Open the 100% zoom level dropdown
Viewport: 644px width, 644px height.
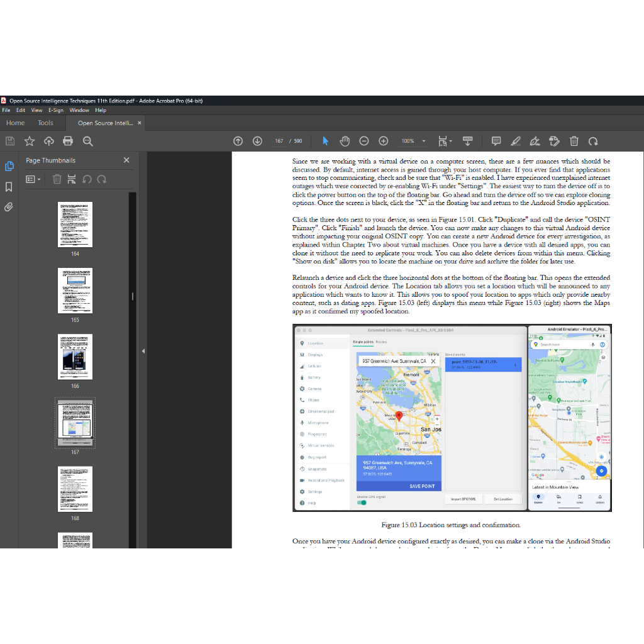(x=424, y=142)
